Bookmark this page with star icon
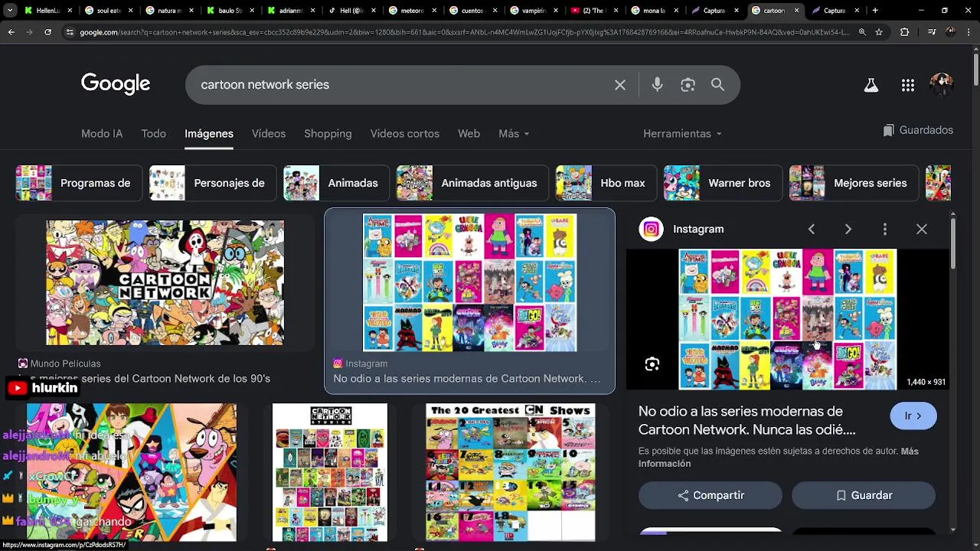Viewport: 980px width, 551px height. coord(879,32)
